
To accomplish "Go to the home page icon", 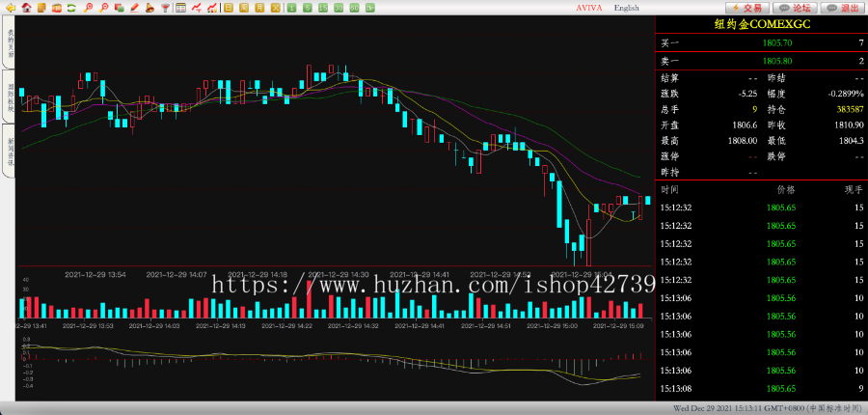I will click(x=26, y=8).
